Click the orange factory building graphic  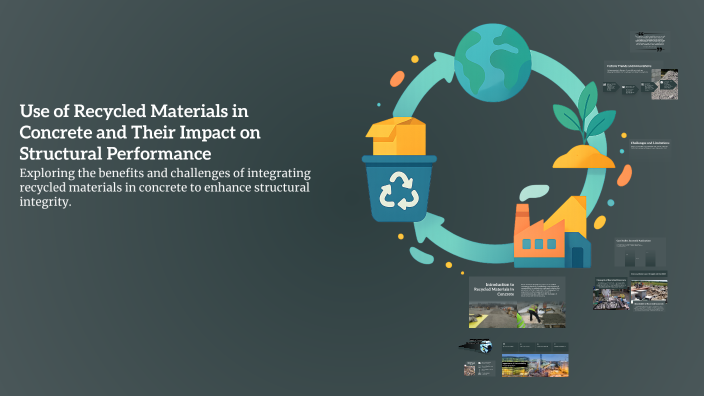point(552,232)
